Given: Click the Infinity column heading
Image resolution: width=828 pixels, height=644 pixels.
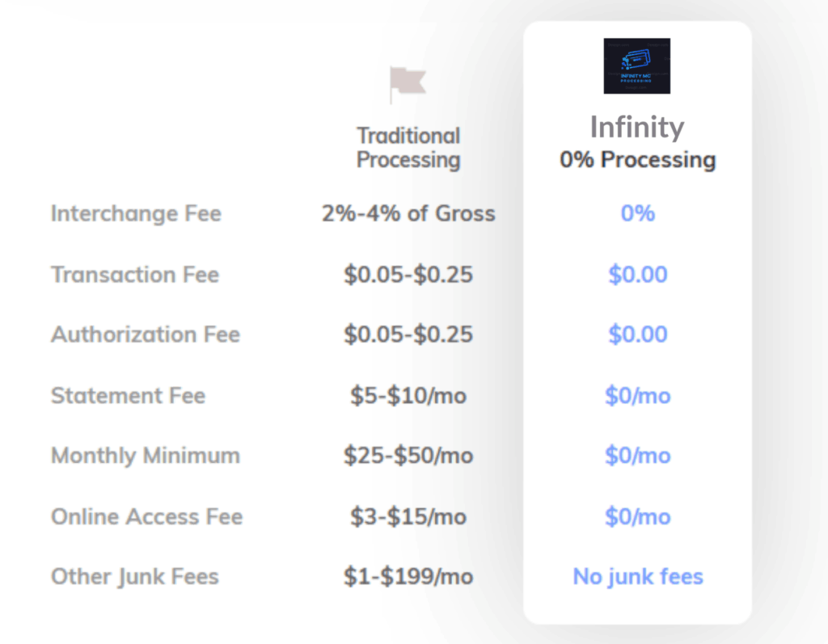Looking at the screenshot, I should tap(637, 127).
